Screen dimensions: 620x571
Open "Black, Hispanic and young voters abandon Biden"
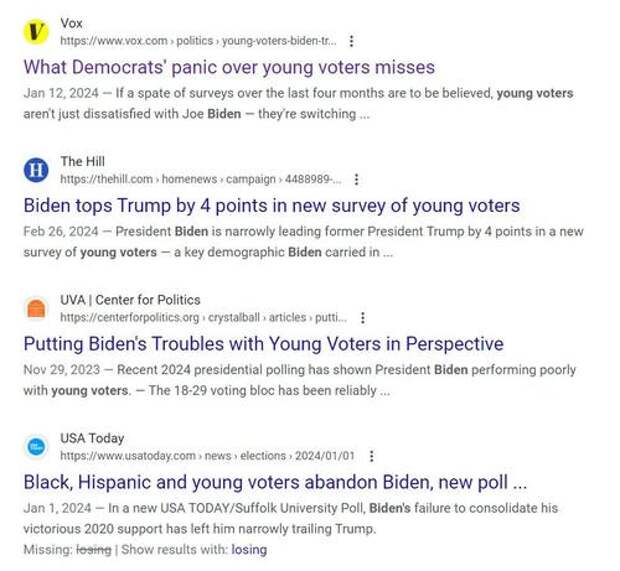(275, 481)
